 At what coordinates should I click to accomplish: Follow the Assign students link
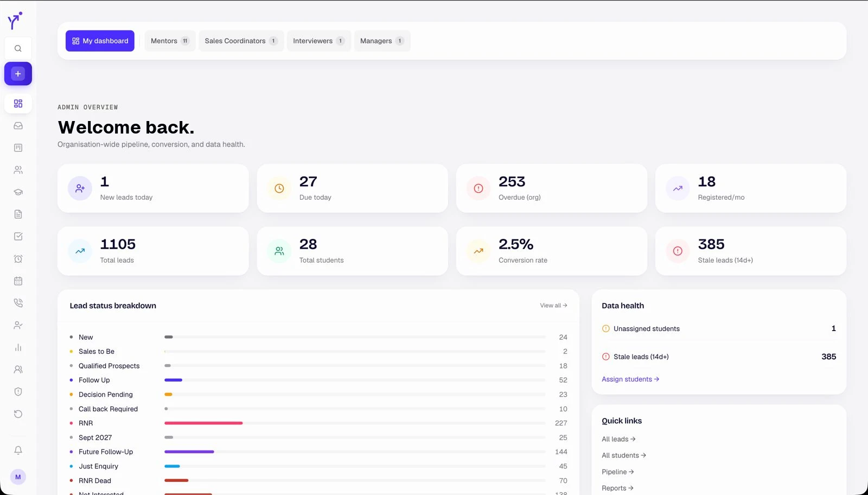(x=630, y=379)
